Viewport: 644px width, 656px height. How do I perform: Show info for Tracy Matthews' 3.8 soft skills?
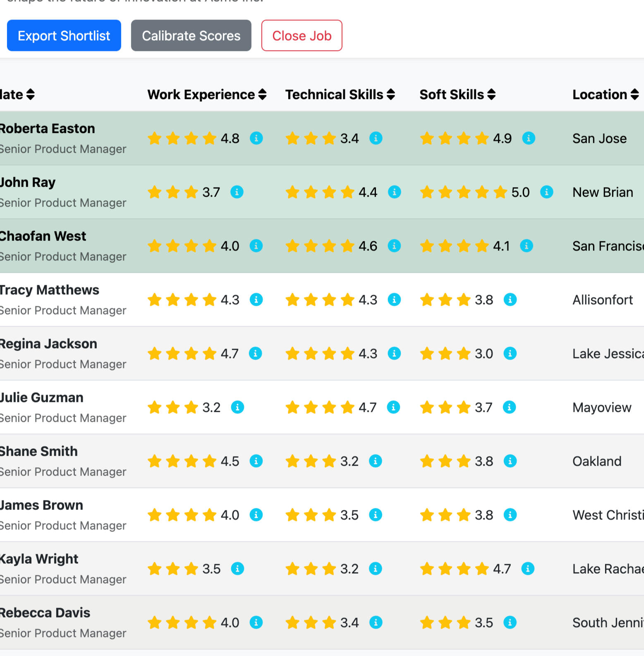pyautogui.click(x=510, y=300)
